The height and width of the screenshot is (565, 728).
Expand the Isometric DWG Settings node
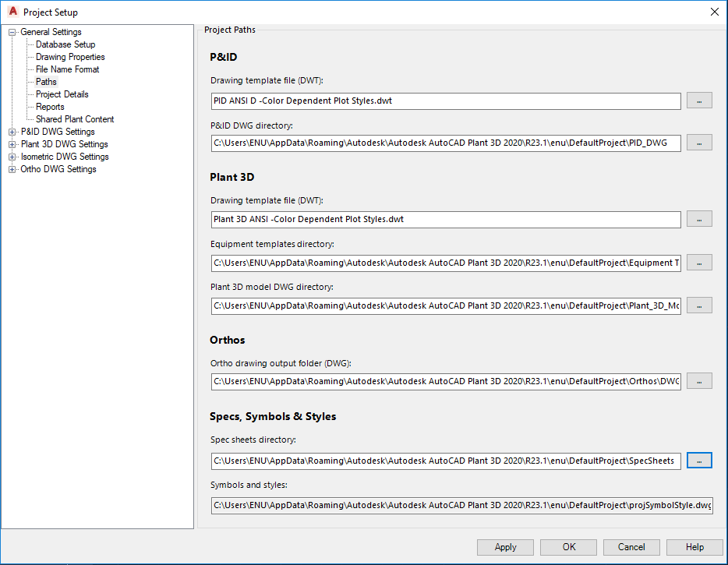click(12, 157)
